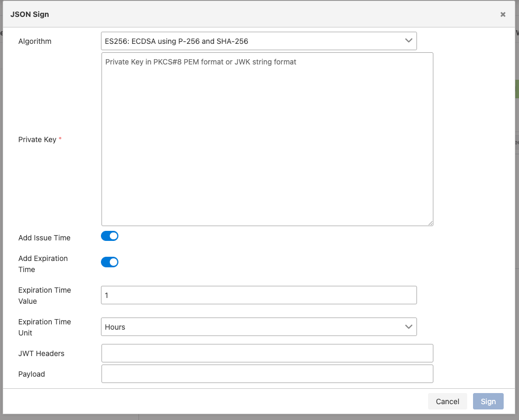Close the JSON Sign dialog
This screenshot has height=420, width=519.
(x=503, y=15)
